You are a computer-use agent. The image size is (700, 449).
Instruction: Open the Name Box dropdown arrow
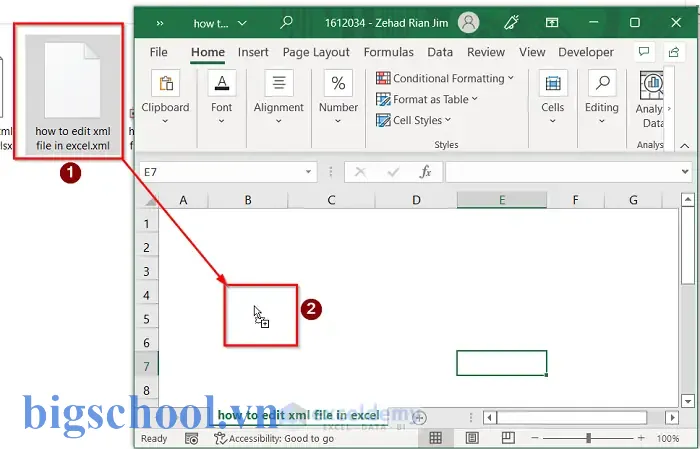point(308,172)
